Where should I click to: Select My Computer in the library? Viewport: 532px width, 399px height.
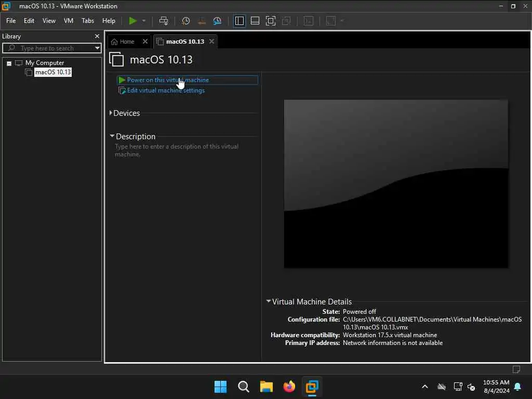click(x=45, y=63)
